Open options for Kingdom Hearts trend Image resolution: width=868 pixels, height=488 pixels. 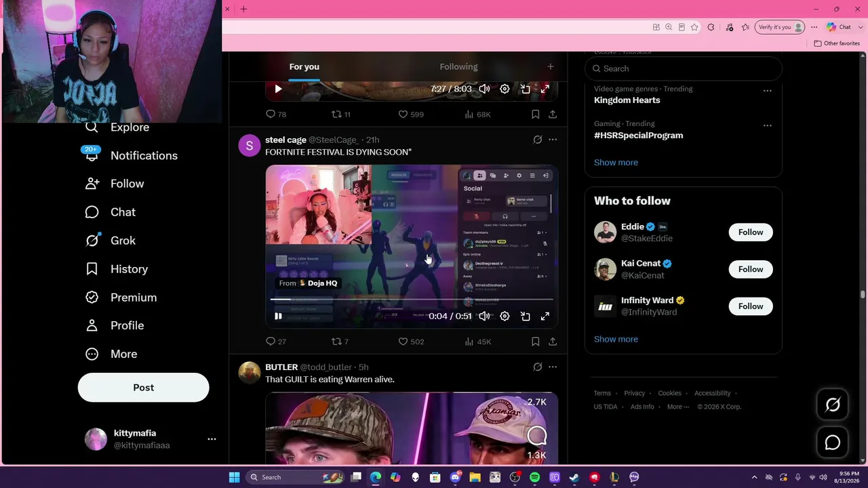point(767,90)
